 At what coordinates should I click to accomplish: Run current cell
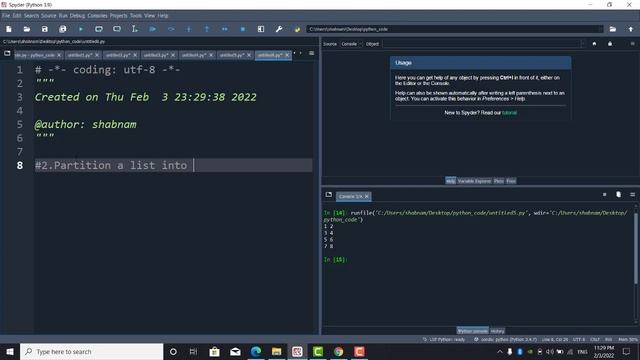[99, 29]
